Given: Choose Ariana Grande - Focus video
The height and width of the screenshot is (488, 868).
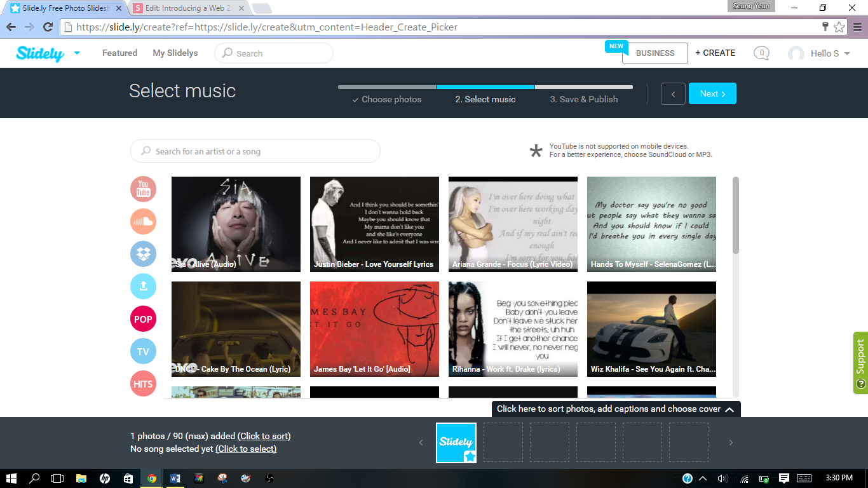Looking at the screenshot, I should pos(513,224).
